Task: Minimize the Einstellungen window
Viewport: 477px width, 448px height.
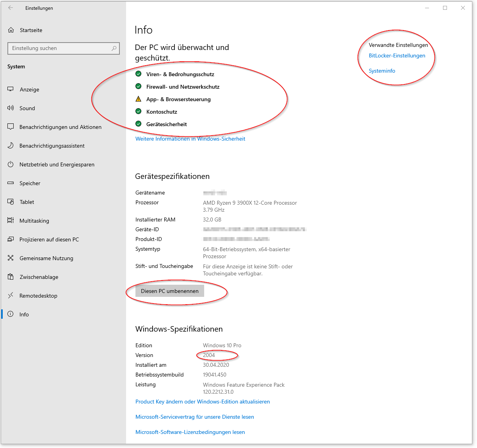Action: pos(427,8)
